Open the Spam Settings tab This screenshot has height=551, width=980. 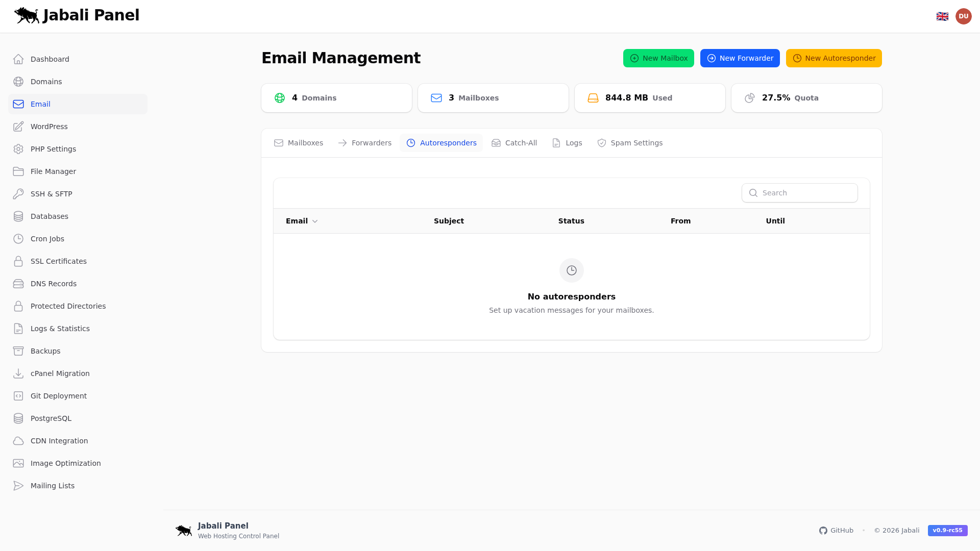[630, 143]
